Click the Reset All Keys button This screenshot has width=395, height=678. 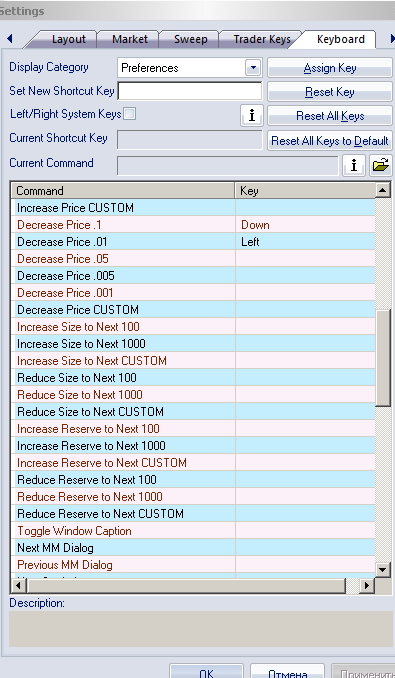330,115
